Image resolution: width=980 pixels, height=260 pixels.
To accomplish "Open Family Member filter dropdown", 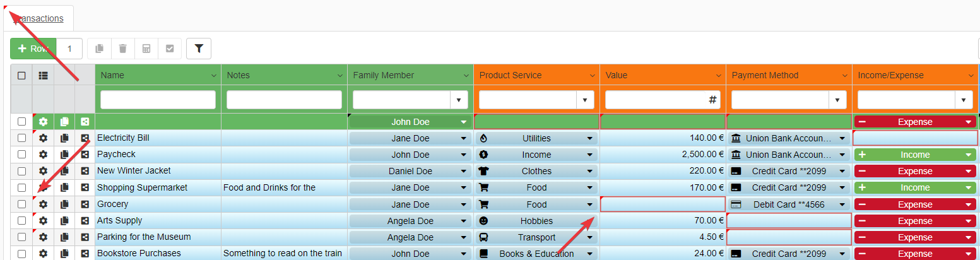I will [x=459, y=100].
